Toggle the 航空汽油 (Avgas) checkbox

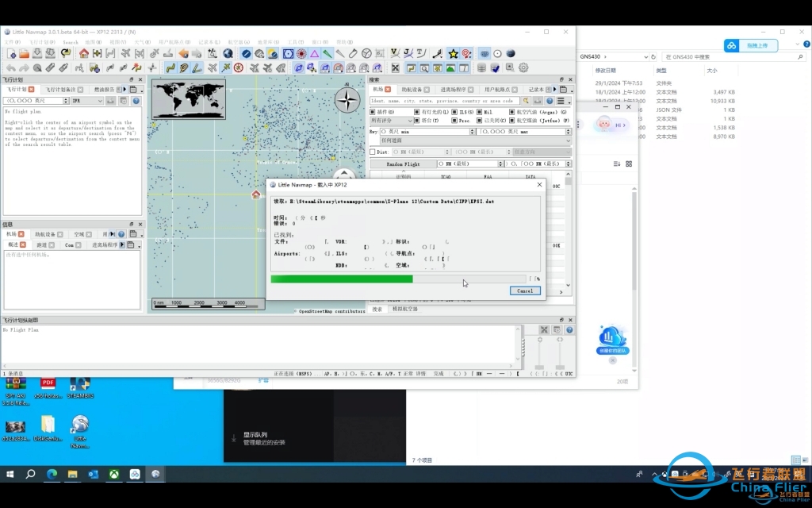[512, 111]
